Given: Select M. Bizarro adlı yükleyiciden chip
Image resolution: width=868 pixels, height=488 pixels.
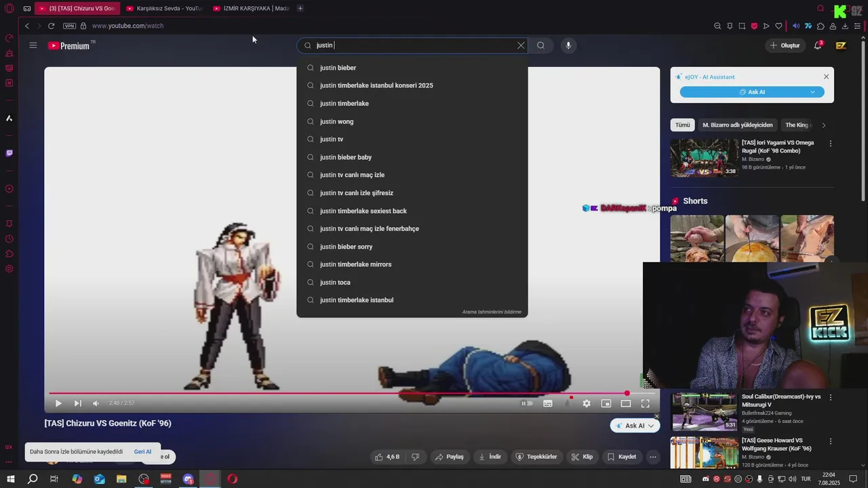Looking at the screenshot, I should (737, 125).
